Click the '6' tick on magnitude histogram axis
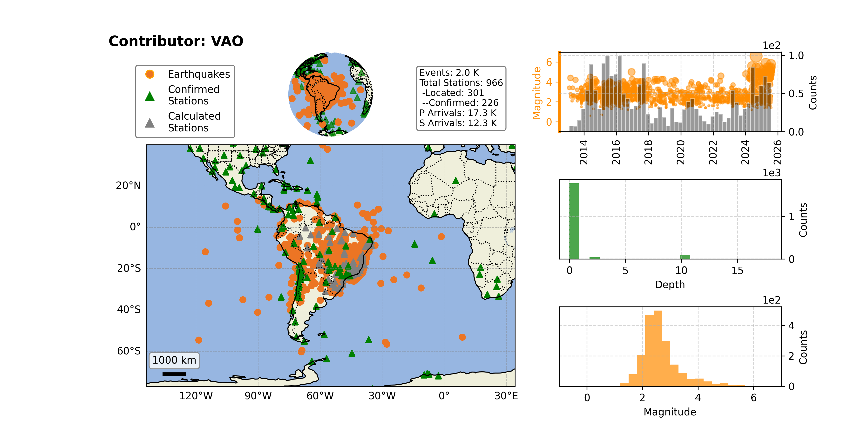 coord(753,398)
